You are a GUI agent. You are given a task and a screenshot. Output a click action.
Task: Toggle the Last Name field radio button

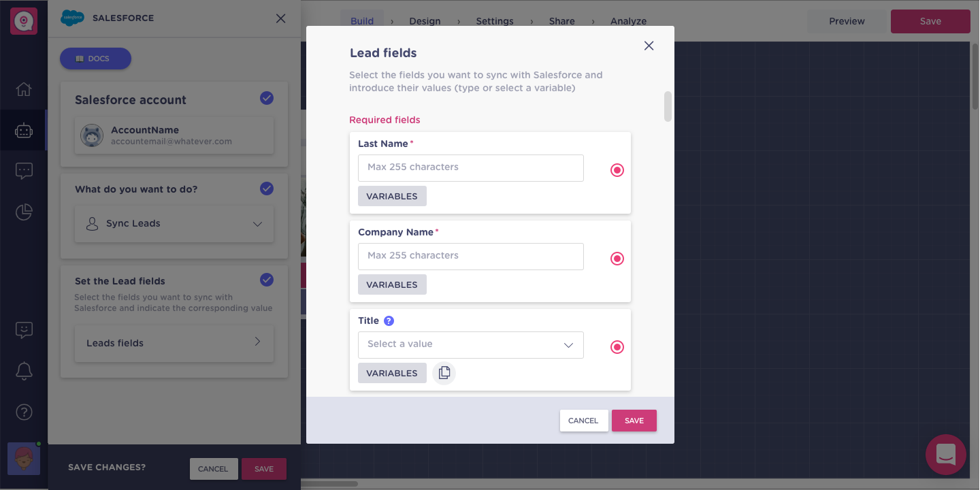point(617,170)
